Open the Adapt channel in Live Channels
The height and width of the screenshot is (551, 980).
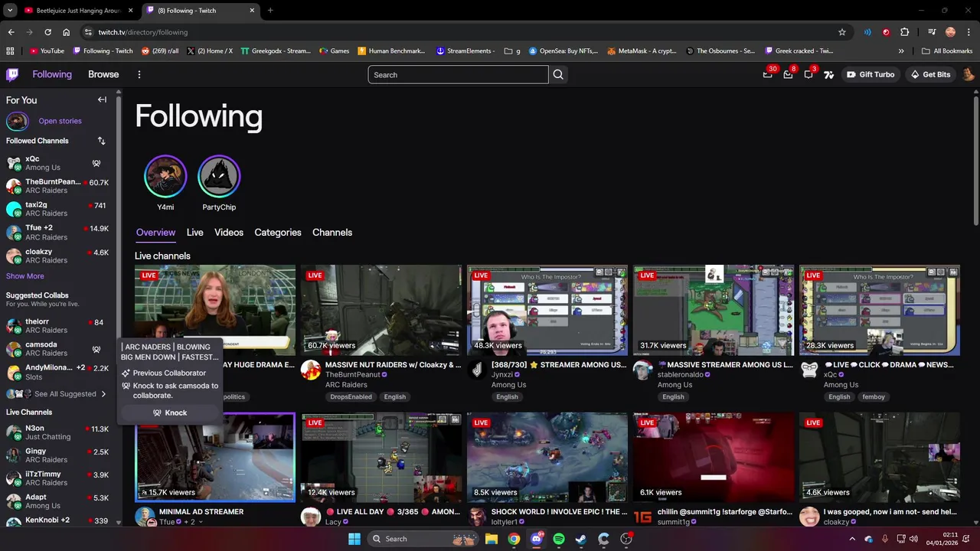[57, 501]
